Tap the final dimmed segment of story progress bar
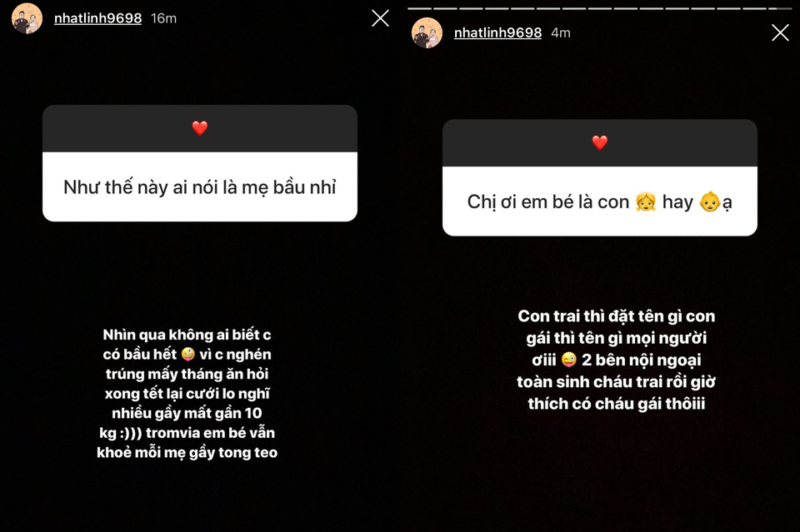The image size is (800, 532). click(x=780, y=8)
